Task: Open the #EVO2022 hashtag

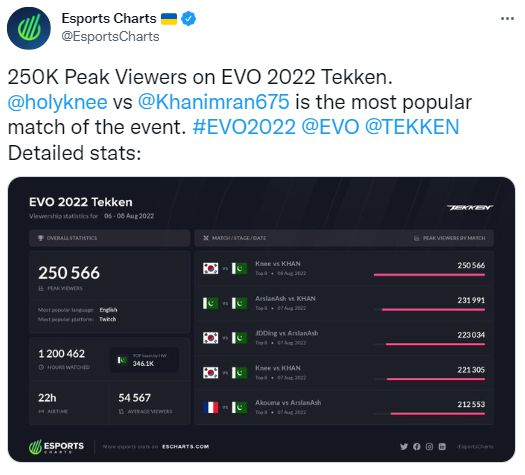Action: 244,127
